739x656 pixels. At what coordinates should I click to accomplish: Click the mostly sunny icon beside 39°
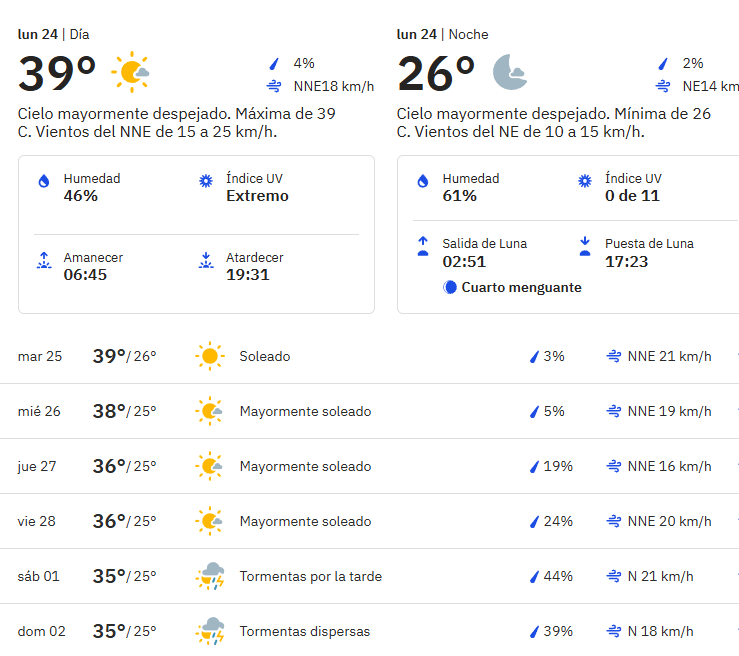click(x=131, y=72)
